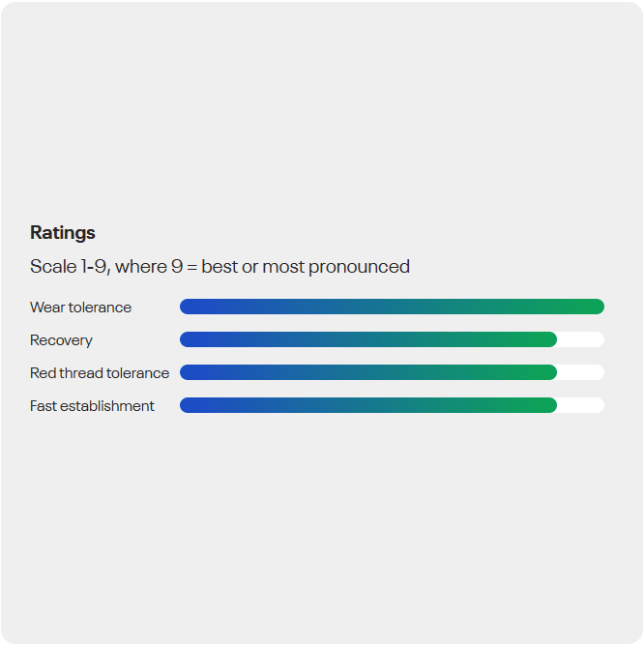Click the Ratings heading
The height and width of the screenshot is (645, 644).
coord(63,233)
